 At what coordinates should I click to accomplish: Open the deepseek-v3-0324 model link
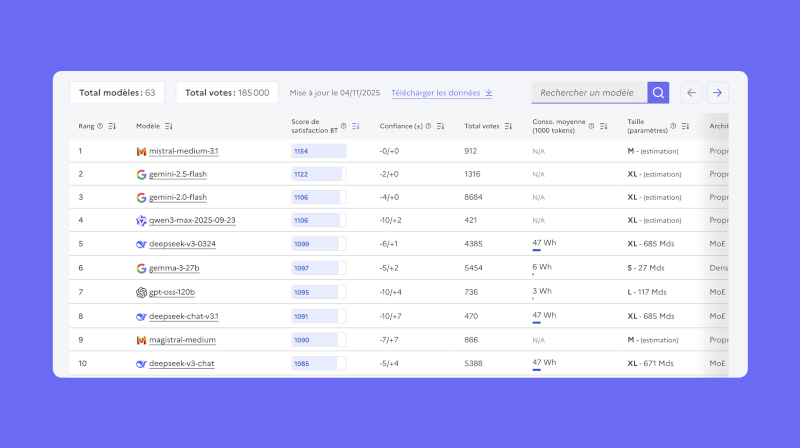point(182,244)
